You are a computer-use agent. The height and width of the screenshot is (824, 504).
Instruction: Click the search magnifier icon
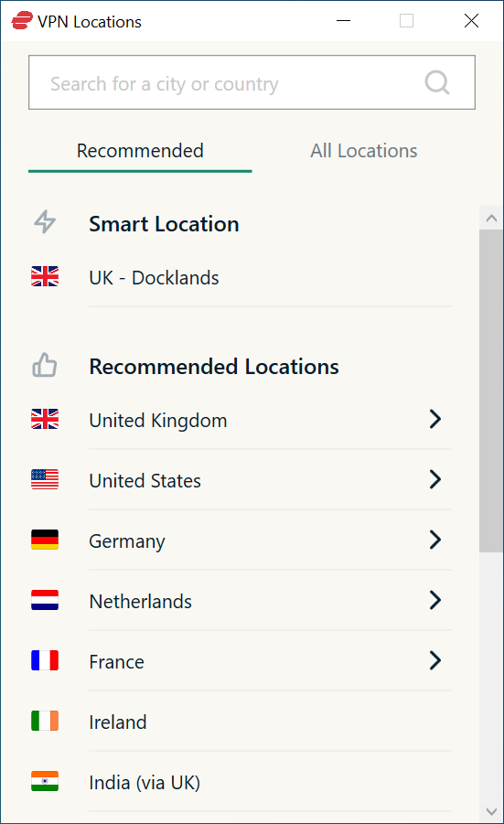436,82
